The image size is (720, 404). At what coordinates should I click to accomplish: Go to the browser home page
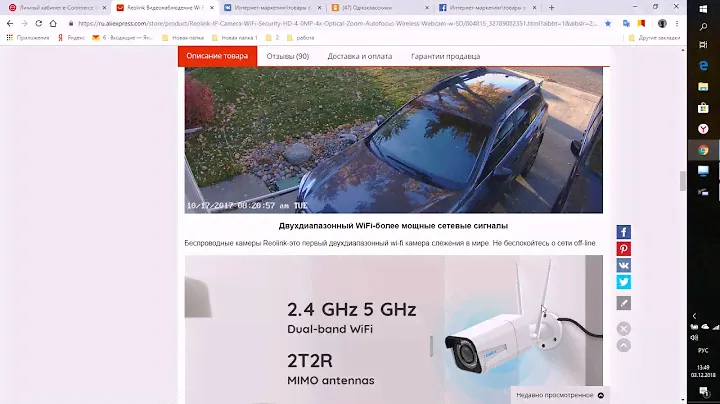coord(53,23)
